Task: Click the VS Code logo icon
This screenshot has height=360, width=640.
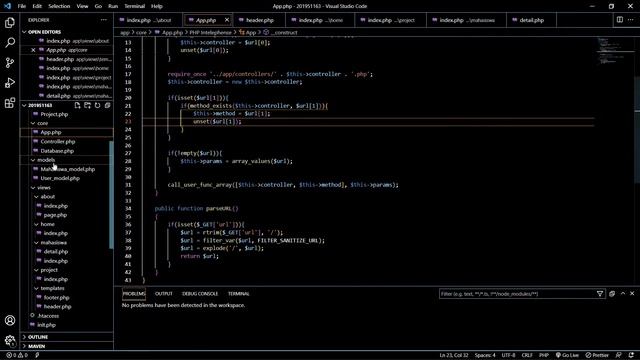Action: click(x=7, y=6)
